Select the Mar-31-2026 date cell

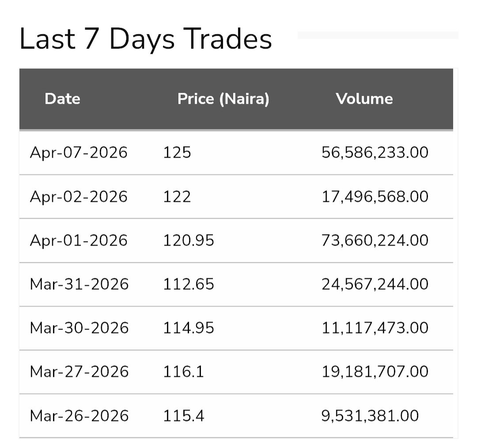(x=79, y=284)
